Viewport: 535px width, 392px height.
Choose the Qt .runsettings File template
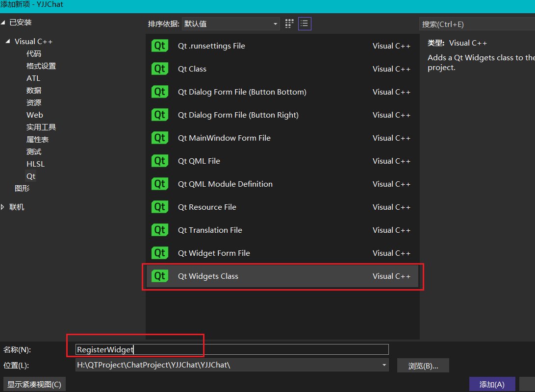click(282, 46)
